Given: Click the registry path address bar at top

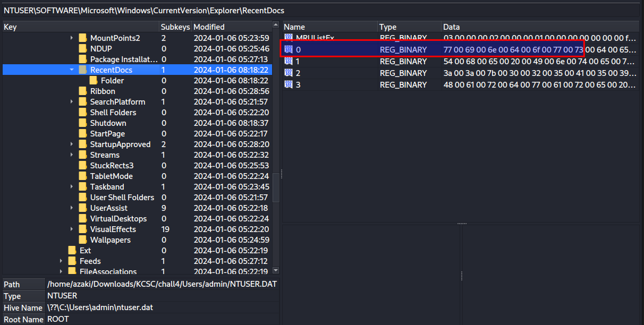Looking at the screenshot, I should click(x=322, y=10).
